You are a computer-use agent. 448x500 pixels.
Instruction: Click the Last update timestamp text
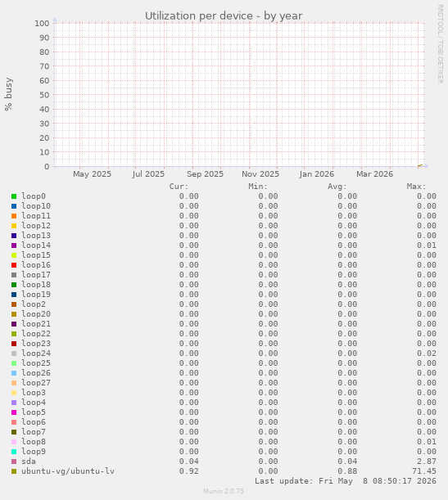346,481
